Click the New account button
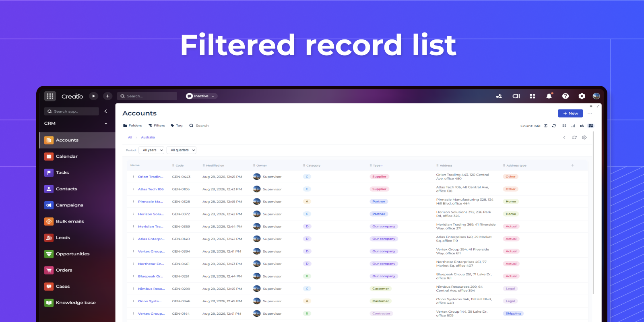Image resolution: width=644 pixels, height=322 pixels. click(570, 114)
